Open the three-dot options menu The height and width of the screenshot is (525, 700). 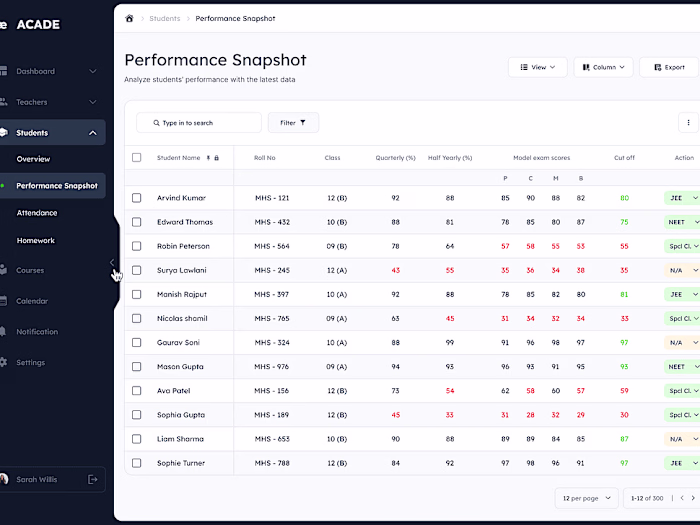point(688,122)
